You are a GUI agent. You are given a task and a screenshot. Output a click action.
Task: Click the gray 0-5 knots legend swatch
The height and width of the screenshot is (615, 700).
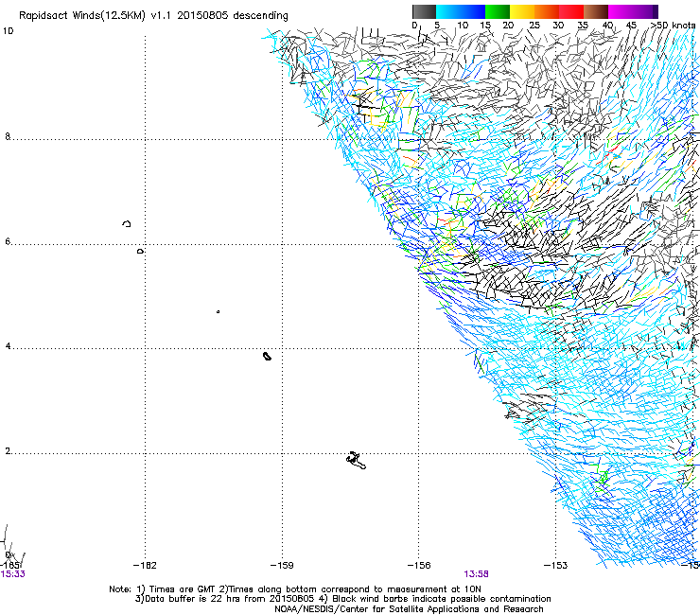424,11
